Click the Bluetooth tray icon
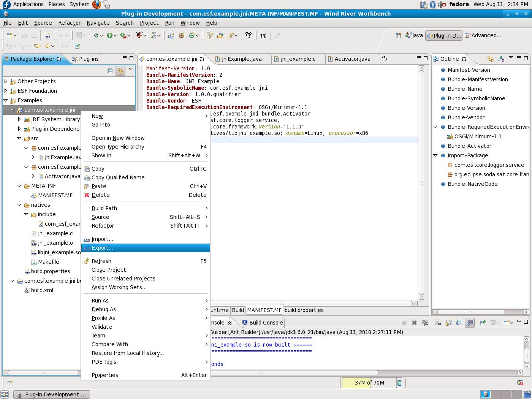Image resolution: width=532 pixels, height=399 pixels. (432, 5)
